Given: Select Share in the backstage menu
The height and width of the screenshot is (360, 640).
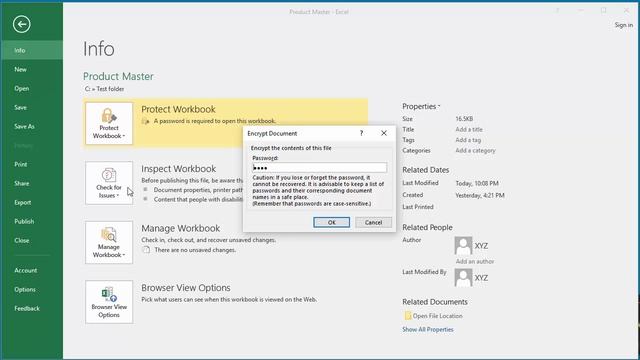Looking at the screenshot, I should coord(32,183).
